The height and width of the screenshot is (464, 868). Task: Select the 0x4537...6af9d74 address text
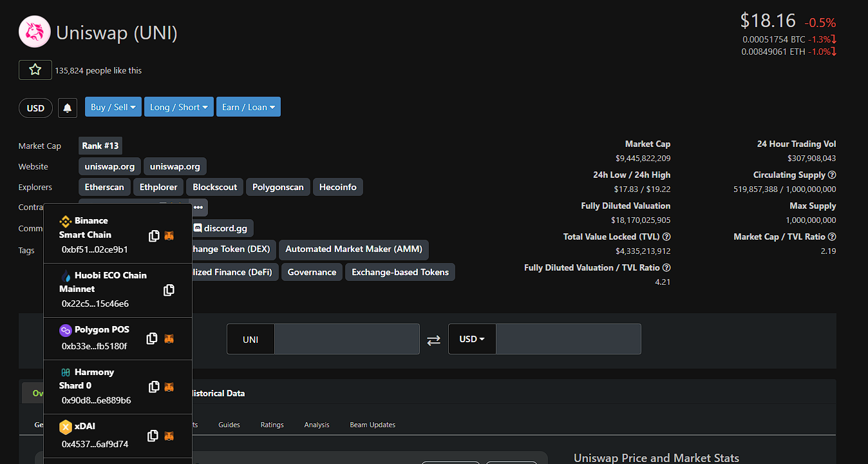(95, 444)
